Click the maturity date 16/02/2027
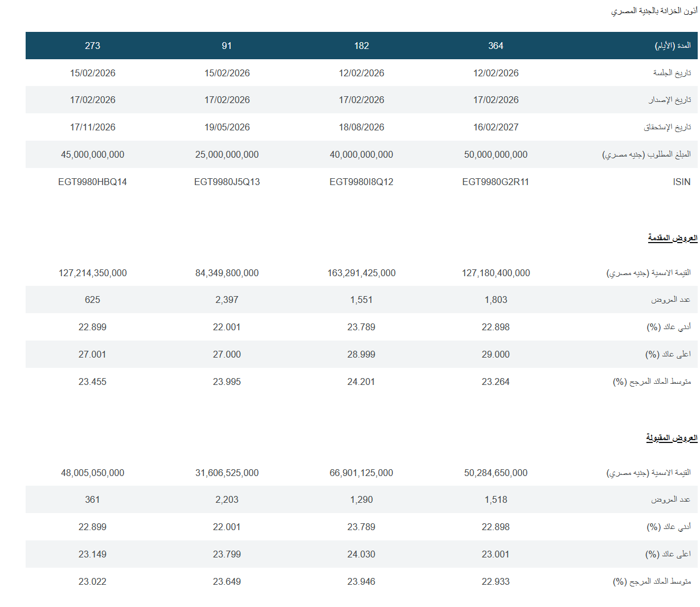Viewport: 700px width, 607px height. pos(496,128)
